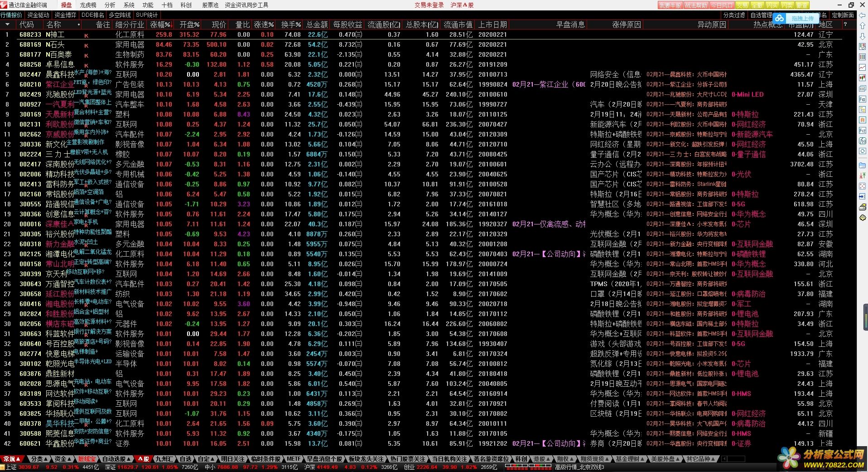This screenshot has height=472, width=868.
Task: Click the left arrow back icon in sidebar
Action: (863, 15)
